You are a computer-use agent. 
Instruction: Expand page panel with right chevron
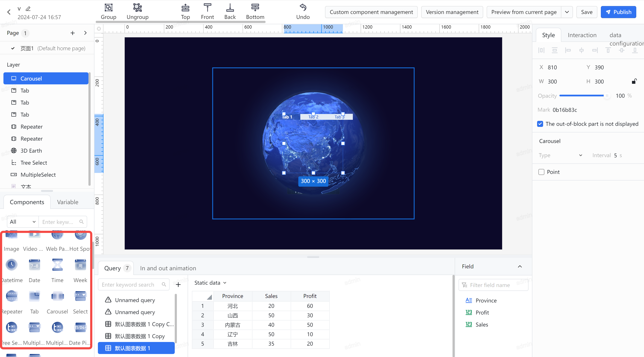[85, 33]
